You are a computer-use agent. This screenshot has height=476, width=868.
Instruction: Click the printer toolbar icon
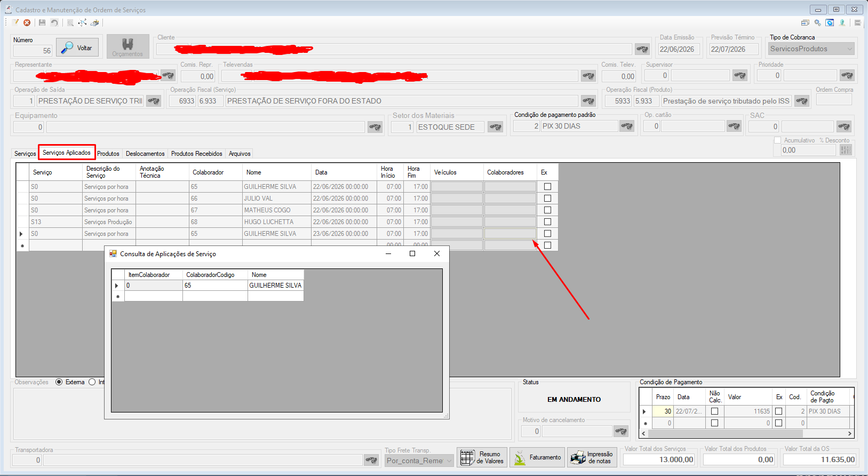(x=95, y=22)
